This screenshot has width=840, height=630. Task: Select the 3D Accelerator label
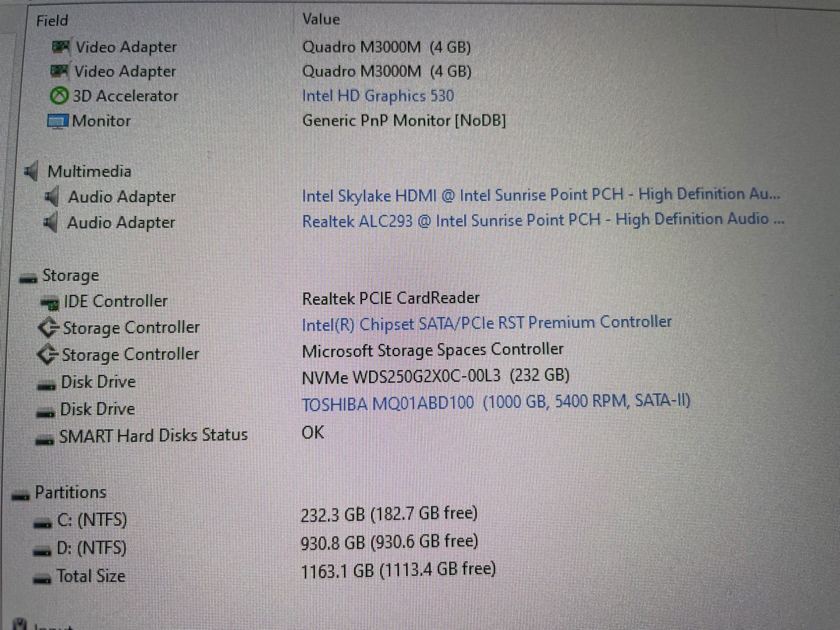pyautogui.click(x=126, y=96)
